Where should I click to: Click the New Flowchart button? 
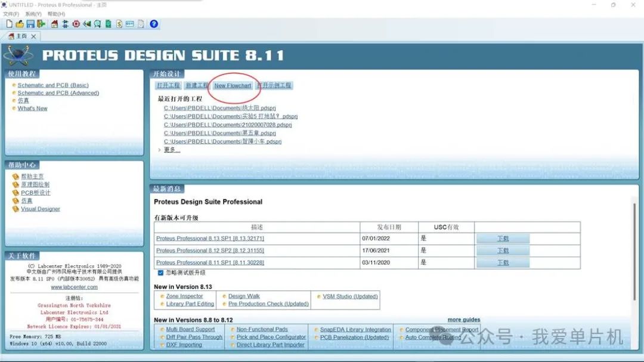233,85
